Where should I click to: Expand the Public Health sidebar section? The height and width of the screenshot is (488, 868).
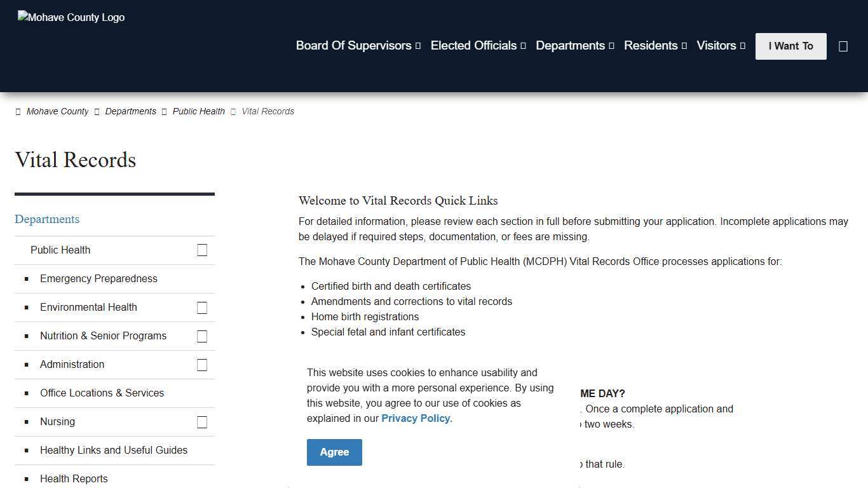[202, 250]
